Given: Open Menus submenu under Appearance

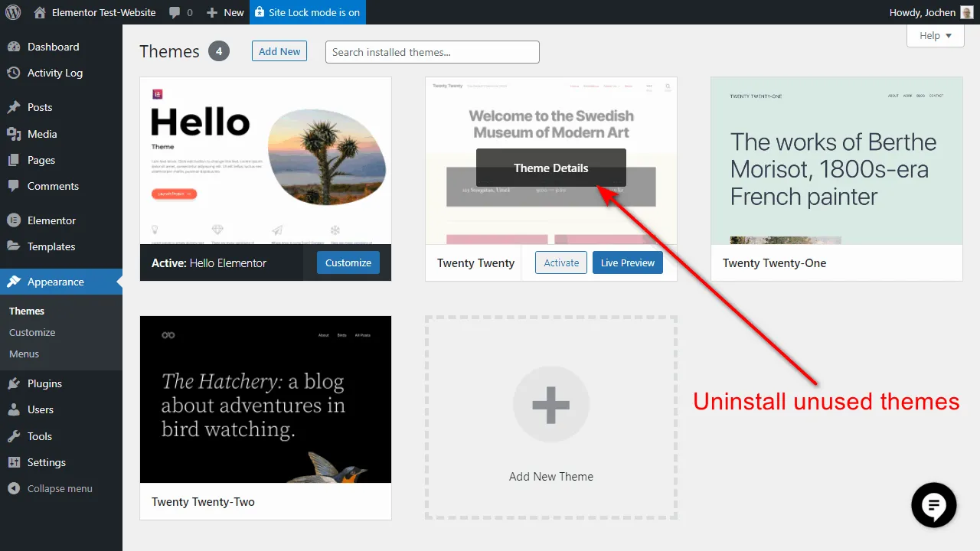Looking at the screenshot, I should [x=24, y=354].
